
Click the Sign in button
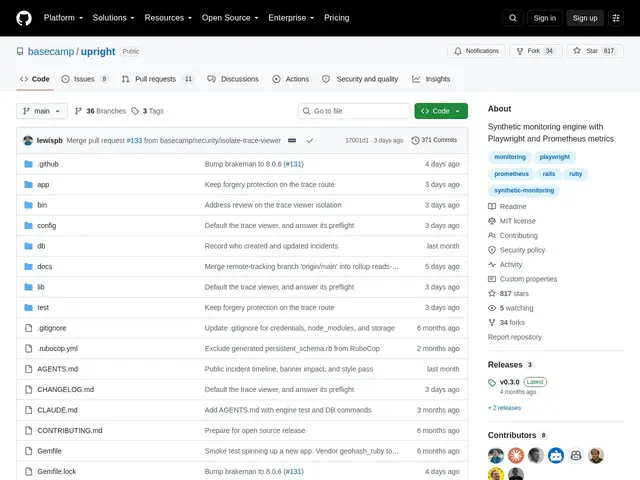pos(544,18)
